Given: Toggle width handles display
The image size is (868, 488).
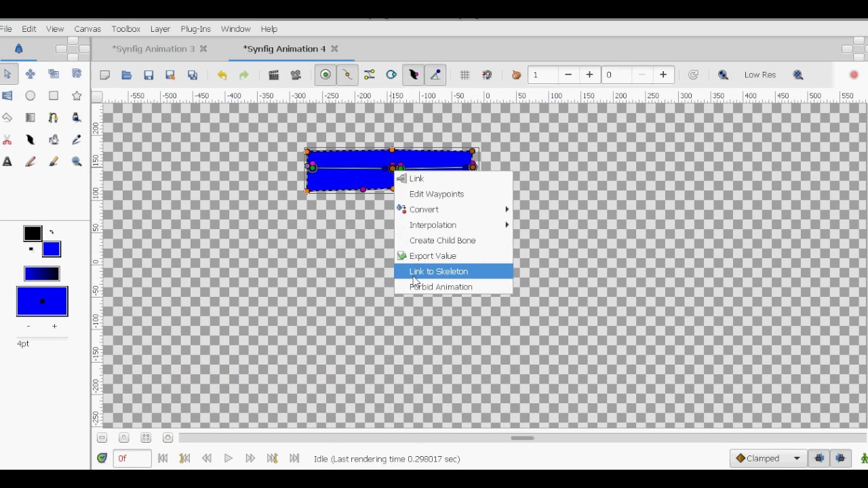Looking at the screenshot, I should tap(414, 75).
